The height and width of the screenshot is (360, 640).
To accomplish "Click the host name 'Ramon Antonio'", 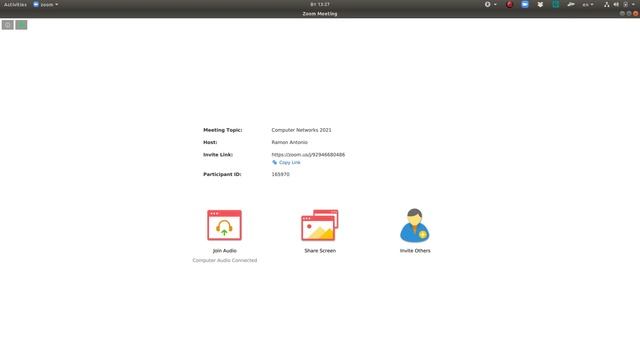I will (289, 142).
